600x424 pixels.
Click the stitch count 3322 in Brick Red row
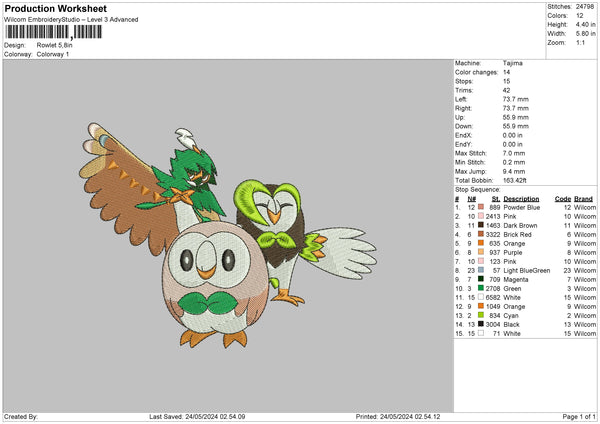493,235
